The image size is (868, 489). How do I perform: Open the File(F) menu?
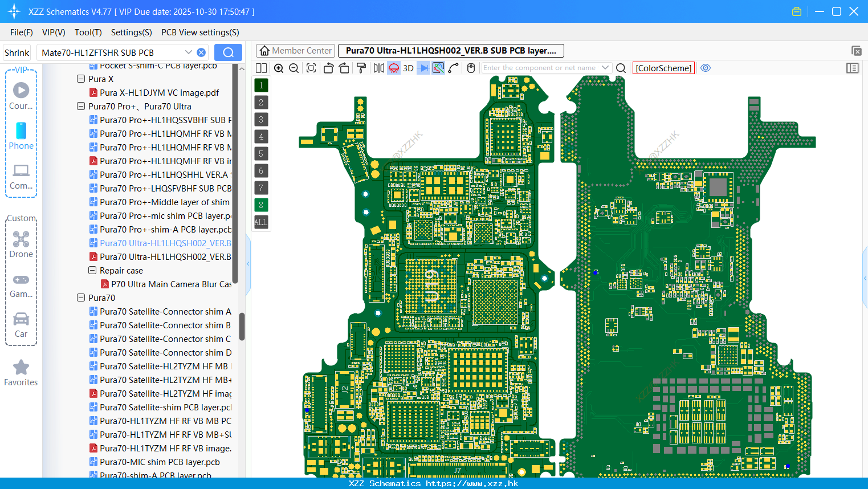(22, 32)
